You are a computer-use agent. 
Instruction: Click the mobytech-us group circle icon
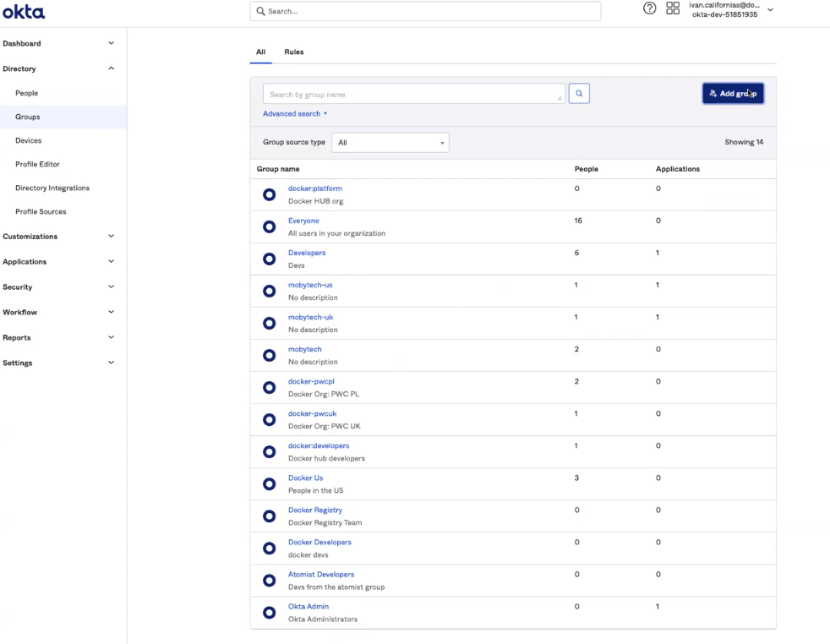point(270,291)
